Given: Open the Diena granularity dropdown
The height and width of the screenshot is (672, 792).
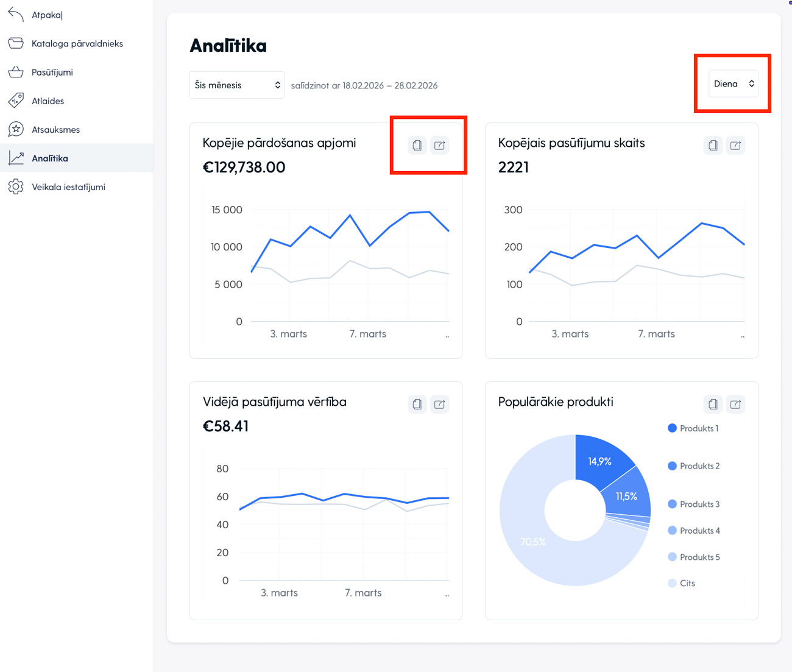Looking at the screenshot, I should 734,84.
